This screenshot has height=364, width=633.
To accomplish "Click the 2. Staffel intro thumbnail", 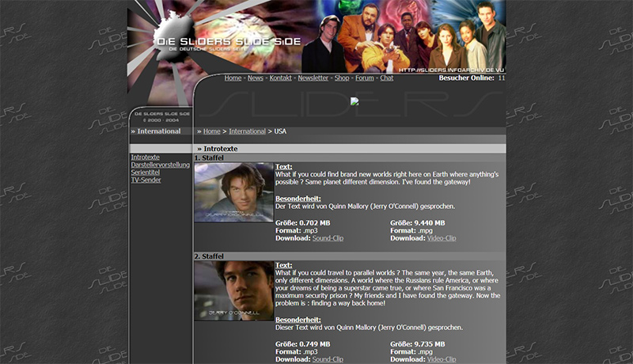I will [x=233, y=291].
